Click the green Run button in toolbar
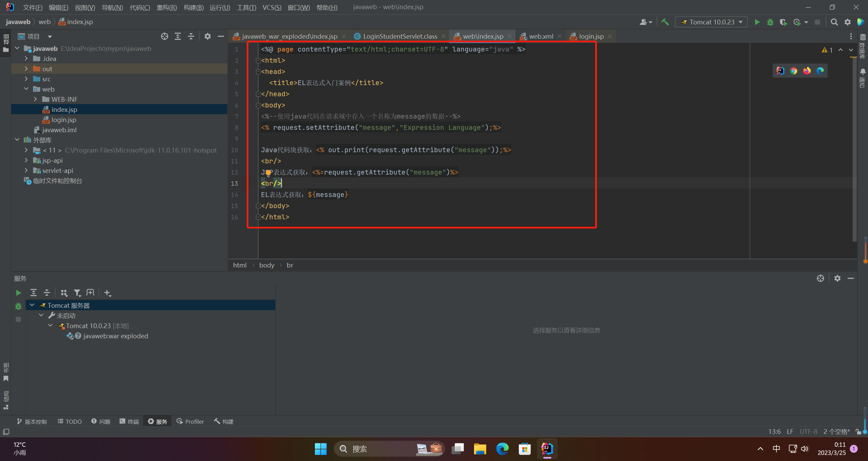 757,22
